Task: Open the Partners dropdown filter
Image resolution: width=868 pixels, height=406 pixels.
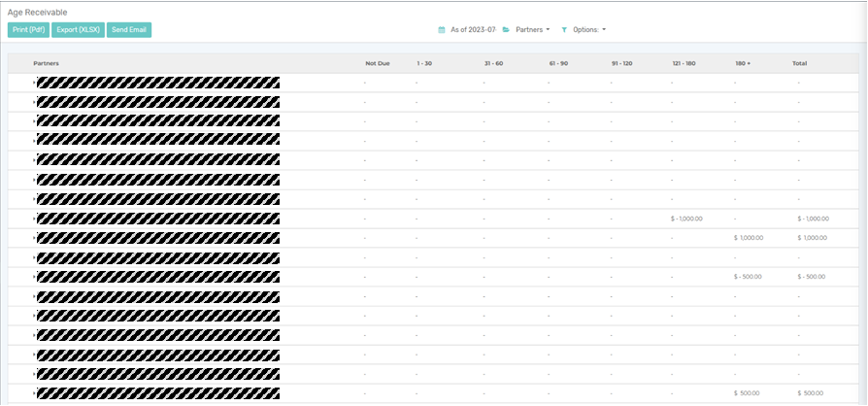Action: point(532,30)
